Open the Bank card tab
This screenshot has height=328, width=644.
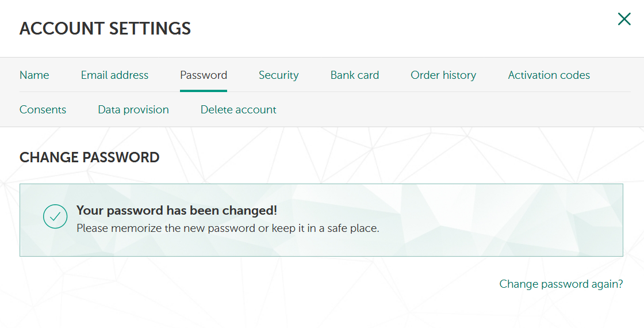(355, 75)
